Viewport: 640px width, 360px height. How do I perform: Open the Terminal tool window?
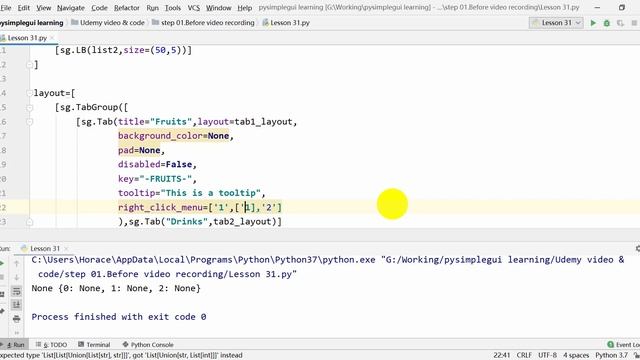(94, 344)
